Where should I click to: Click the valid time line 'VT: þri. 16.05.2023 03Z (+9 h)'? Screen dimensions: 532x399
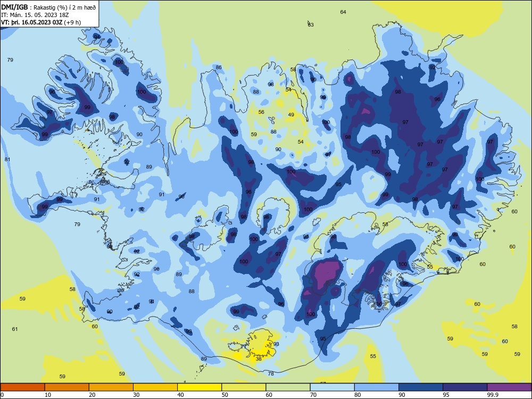coord(41,22)
